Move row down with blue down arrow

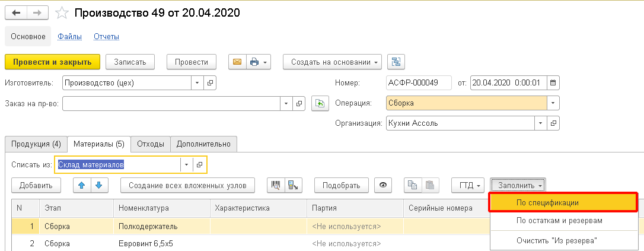(x=98, y=185)
